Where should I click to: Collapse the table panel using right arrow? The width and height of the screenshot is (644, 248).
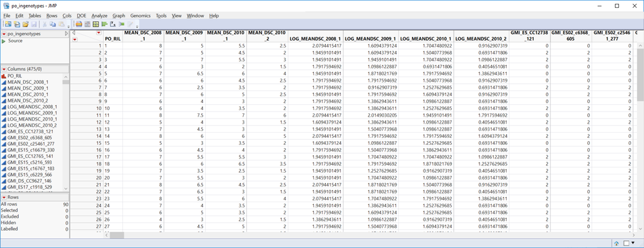click(x=66, y=33)
